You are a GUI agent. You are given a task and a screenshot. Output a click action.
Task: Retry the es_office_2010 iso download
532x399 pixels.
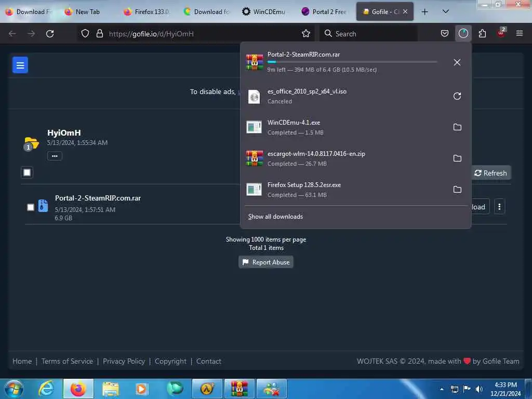(457, 96)
